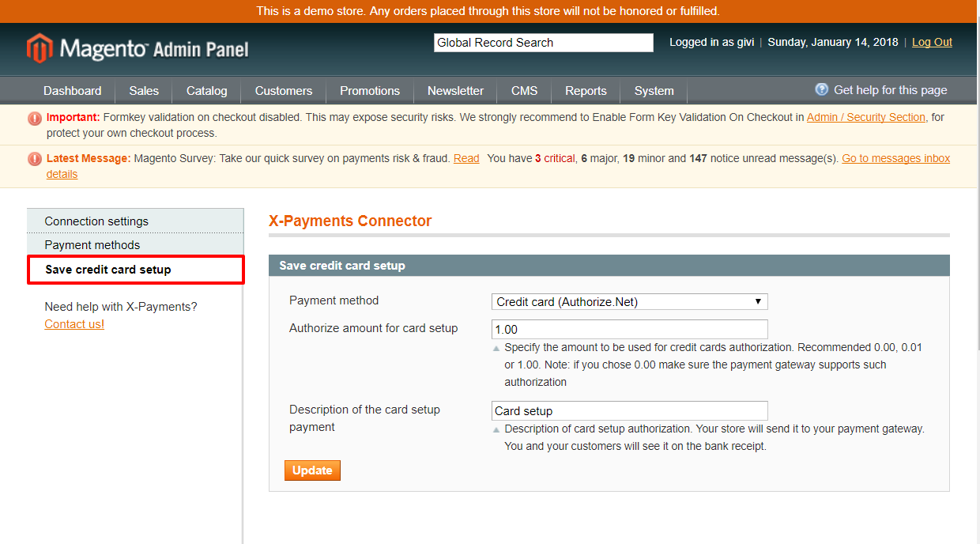
Task: Click the Log Out link
Action: (932, 43)
